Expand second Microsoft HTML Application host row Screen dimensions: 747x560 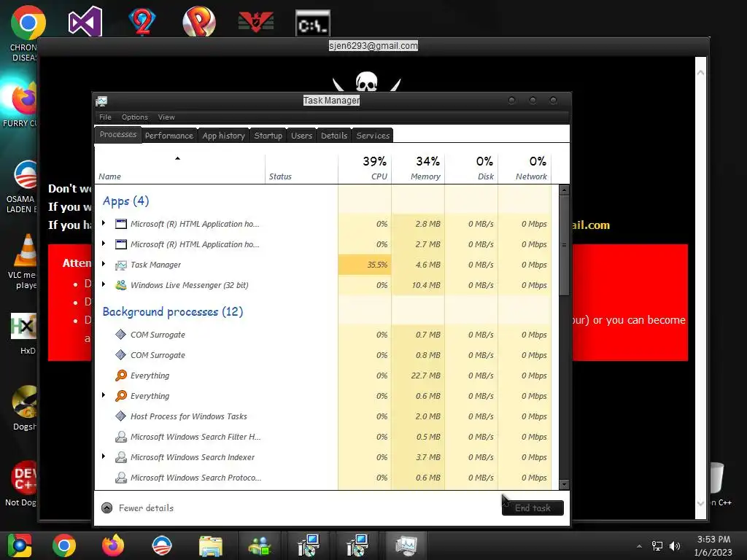coord(104,244)
